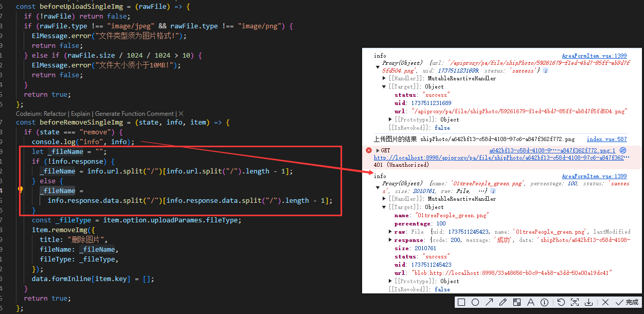644x314 pixels.
Task: Click the 'const beforeRemoveSingleImg' declaration line
Action: (x=122, y=123)
